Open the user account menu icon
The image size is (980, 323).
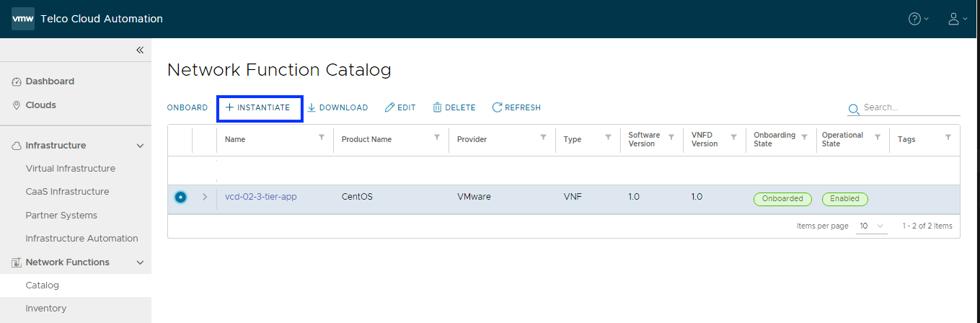point(953,19)
